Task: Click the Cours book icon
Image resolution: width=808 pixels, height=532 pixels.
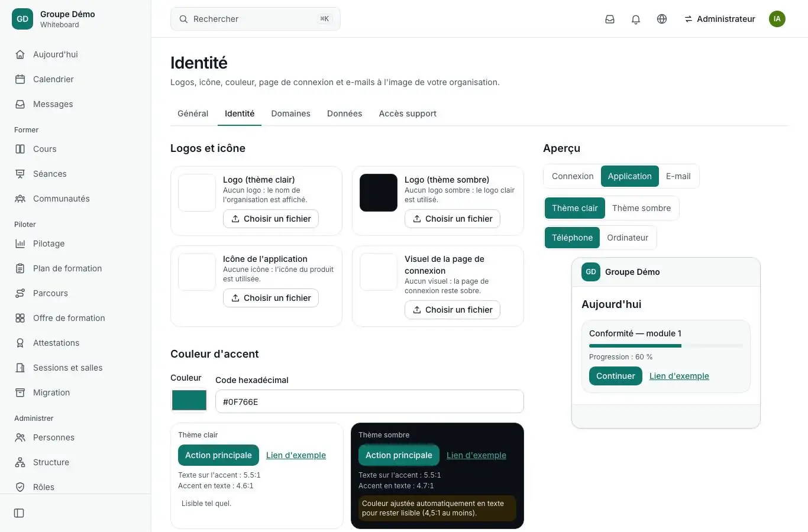Action: click(x=20, y=149)
